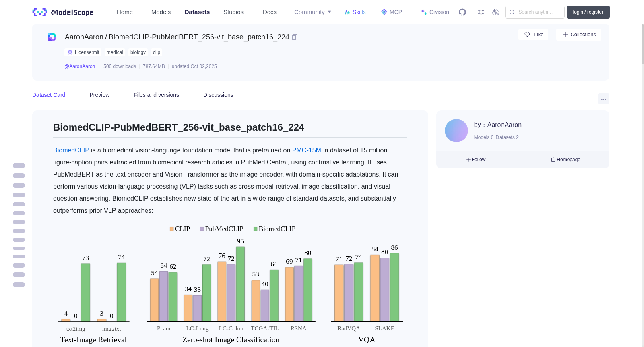Copy the dataset name with the copy icon
The image size is (644, 347).
295,37
